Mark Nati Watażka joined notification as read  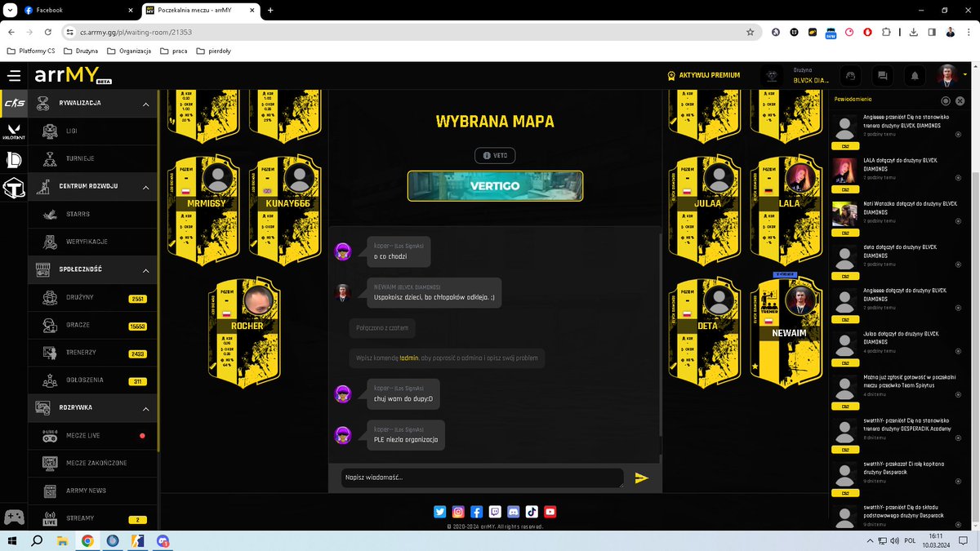point(958,220)
